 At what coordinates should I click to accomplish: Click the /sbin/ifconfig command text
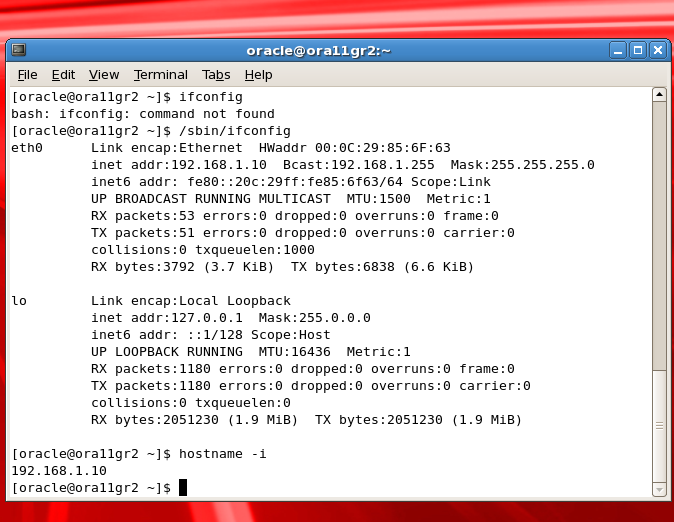pos(235,131)
